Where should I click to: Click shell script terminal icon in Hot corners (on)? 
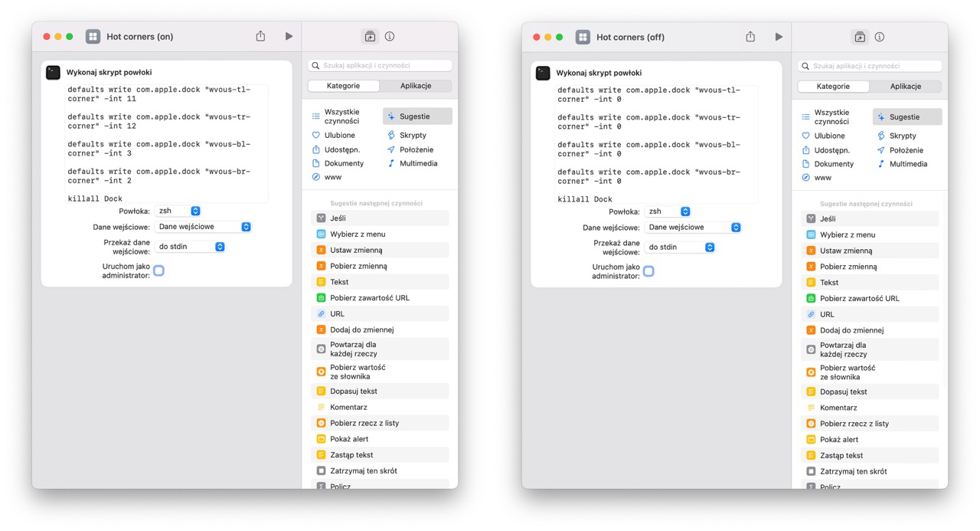point(53,72)
